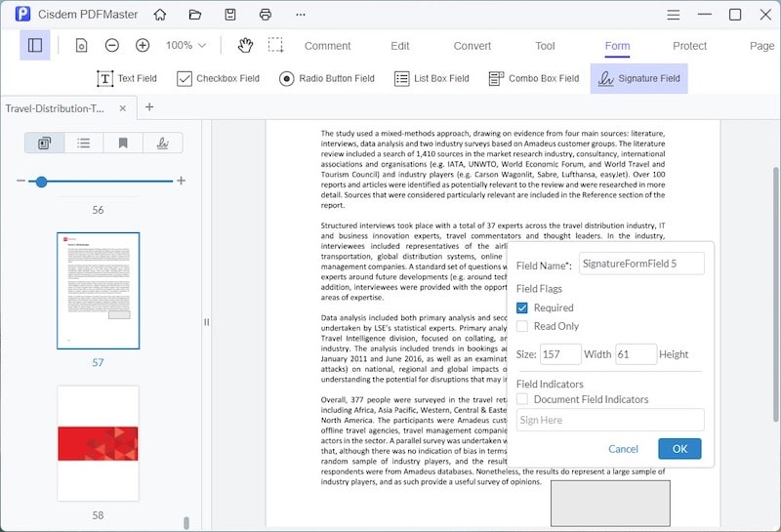Image resolution: width=781 pixels, height=532 pixels.
Task: Open the three-dot more options menu
Action: click(301, 15)
